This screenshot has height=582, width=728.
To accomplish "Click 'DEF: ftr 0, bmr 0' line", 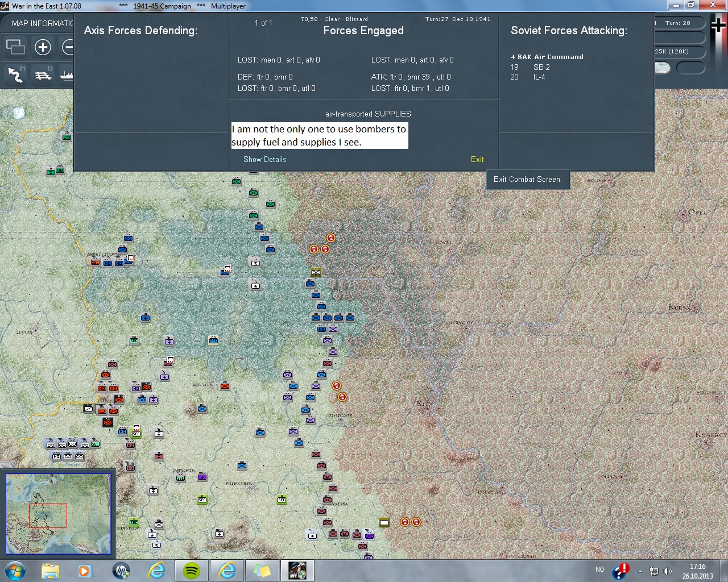I will (266, 77).
